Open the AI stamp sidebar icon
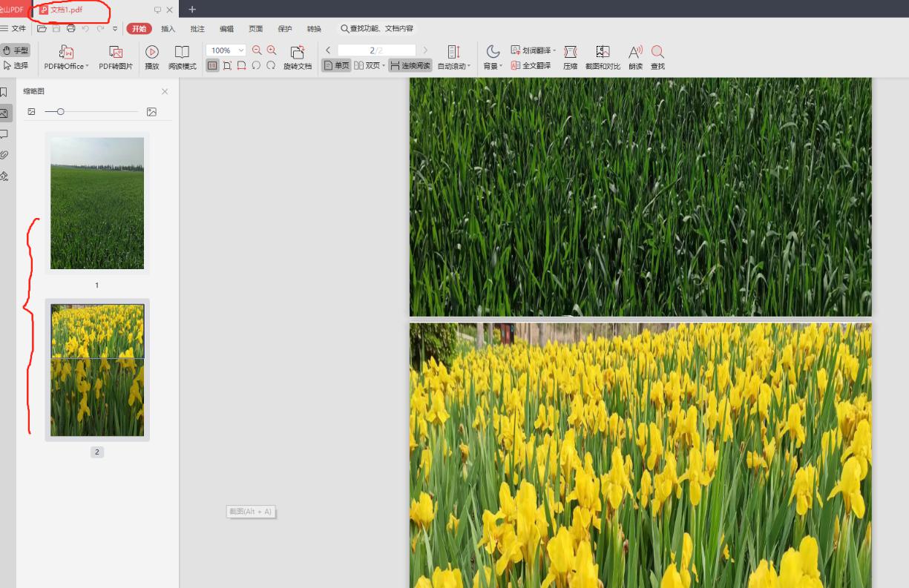Image resolution: width=909 pixels, height=588 pixels. 4,176
